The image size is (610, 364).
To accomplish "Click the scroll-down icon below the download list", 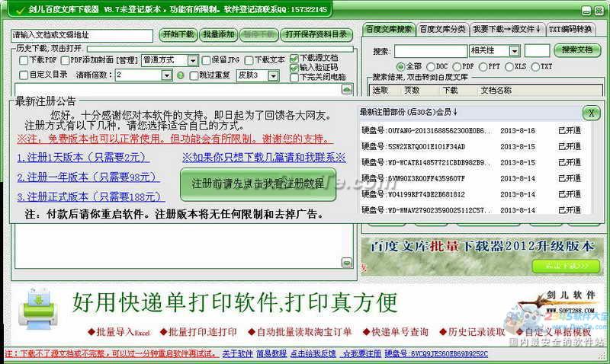I will [x=347, y=263].
